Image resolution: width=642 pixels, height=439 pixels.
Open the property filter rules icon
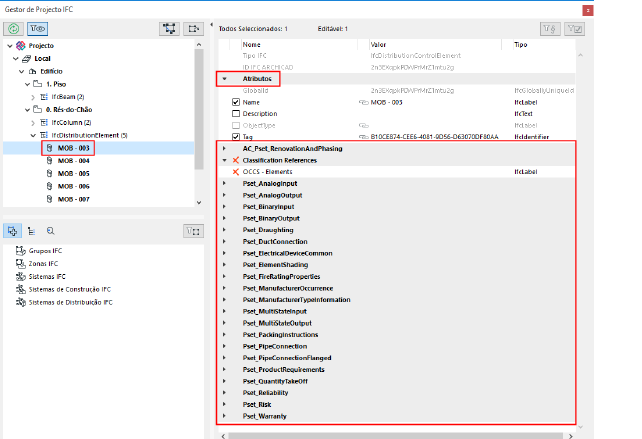click(x=550, y=29)
